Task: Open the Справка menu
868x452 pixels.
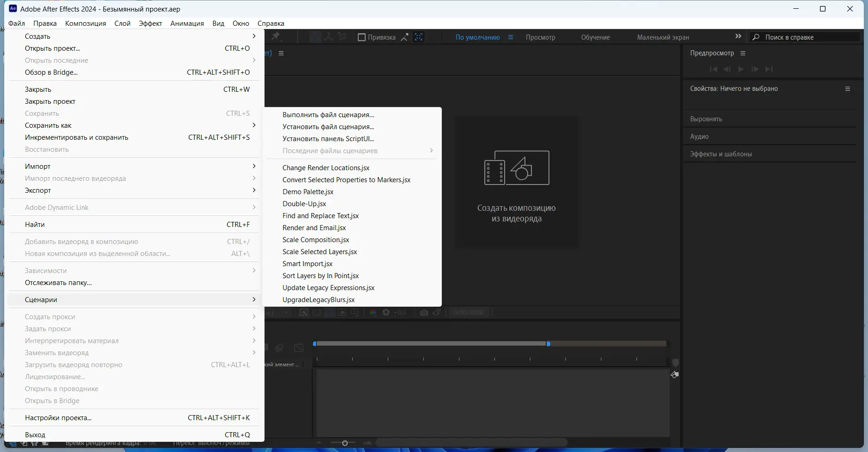Action: (271, 24)
